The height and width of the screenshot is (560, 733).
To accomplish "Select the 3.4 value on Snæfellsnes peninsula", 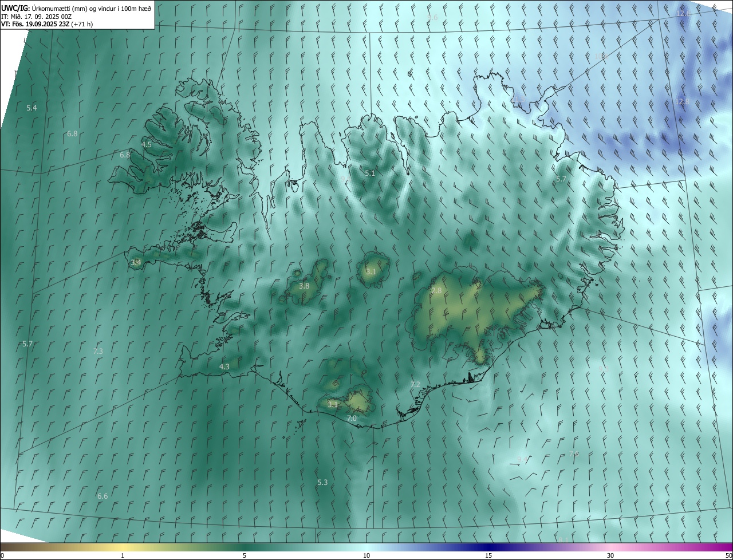I will coord(136,263).
